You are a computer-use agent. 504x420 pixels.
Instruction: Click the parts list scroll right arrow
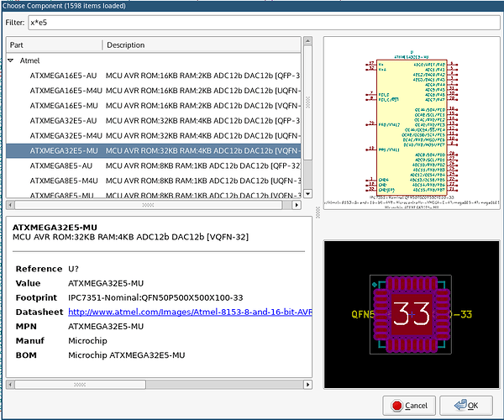(x=297, y=205)
